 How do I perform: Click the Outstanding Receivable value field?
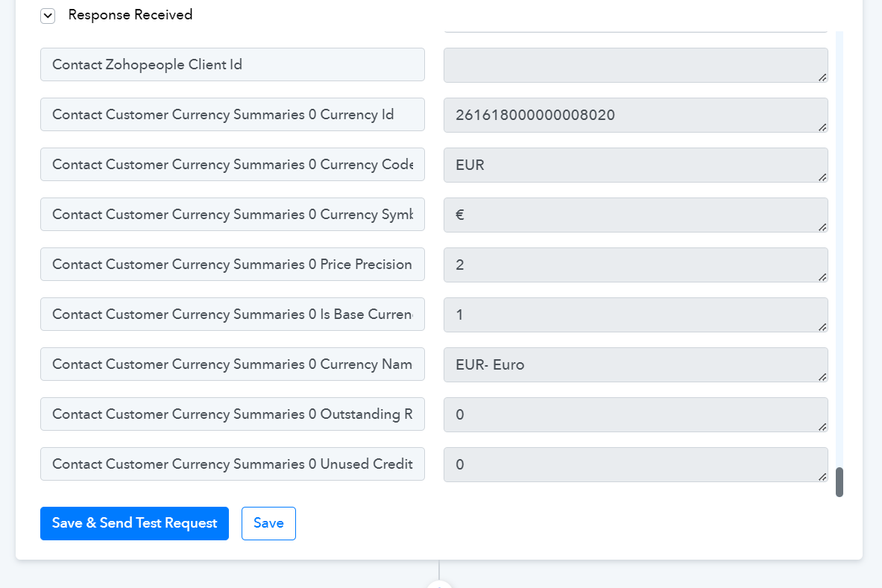pyautogui.click(x=636, y=415)
